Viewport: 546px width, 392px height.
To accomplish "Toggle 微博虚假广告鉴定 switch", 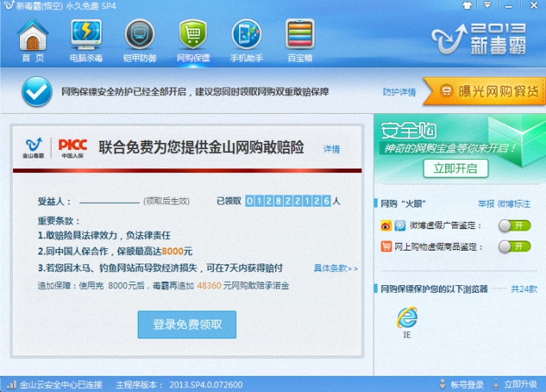I will [514, 225].
